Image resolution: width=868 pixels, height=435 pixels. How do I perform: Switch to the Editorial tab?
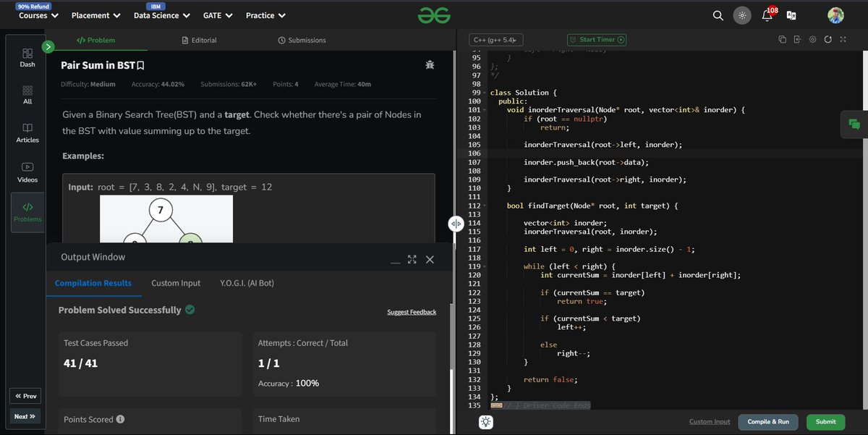coord(198,41)
